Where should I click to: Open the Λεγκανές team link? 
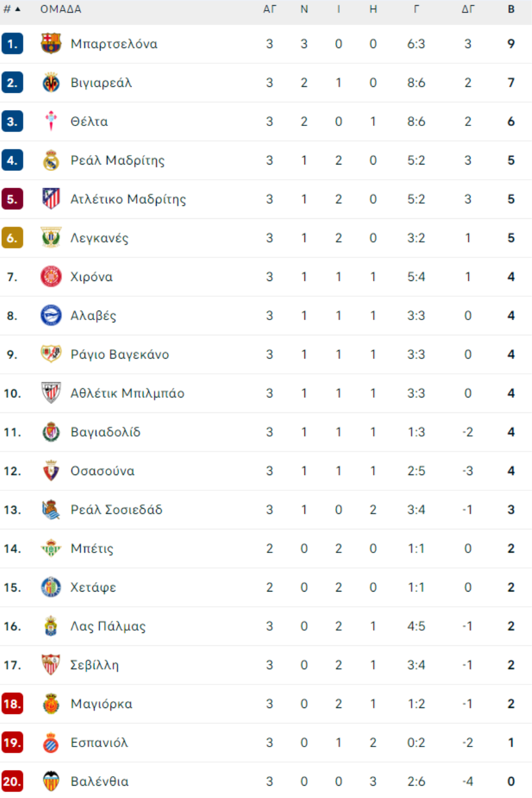click(99, 238)
